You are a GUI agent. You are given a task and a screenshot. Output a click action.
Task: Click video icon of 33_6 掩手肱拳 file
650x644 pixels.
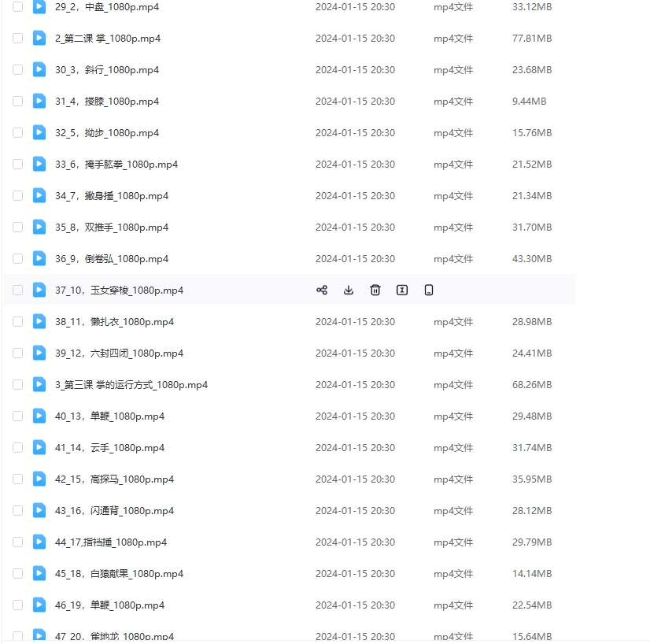39,164
